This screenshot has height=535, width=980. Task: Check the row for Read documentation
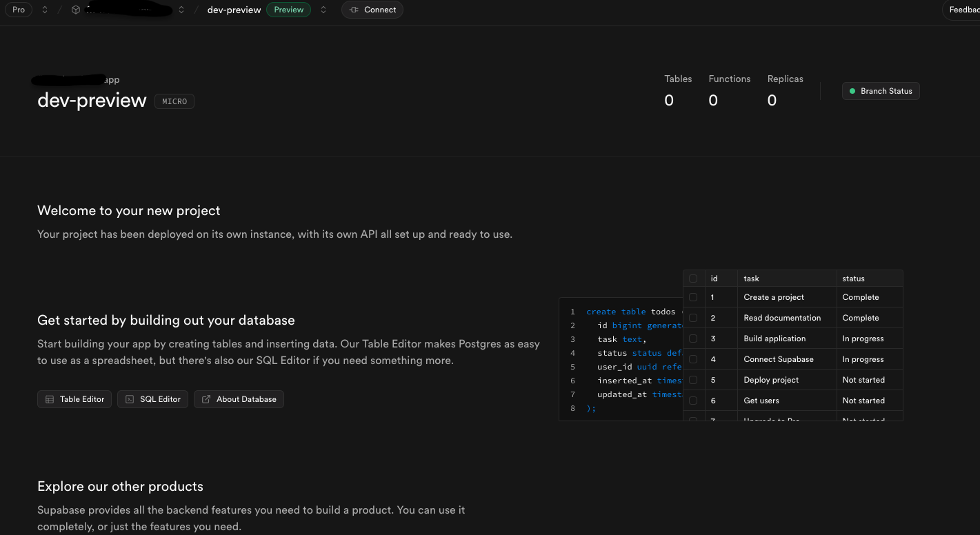693,318
